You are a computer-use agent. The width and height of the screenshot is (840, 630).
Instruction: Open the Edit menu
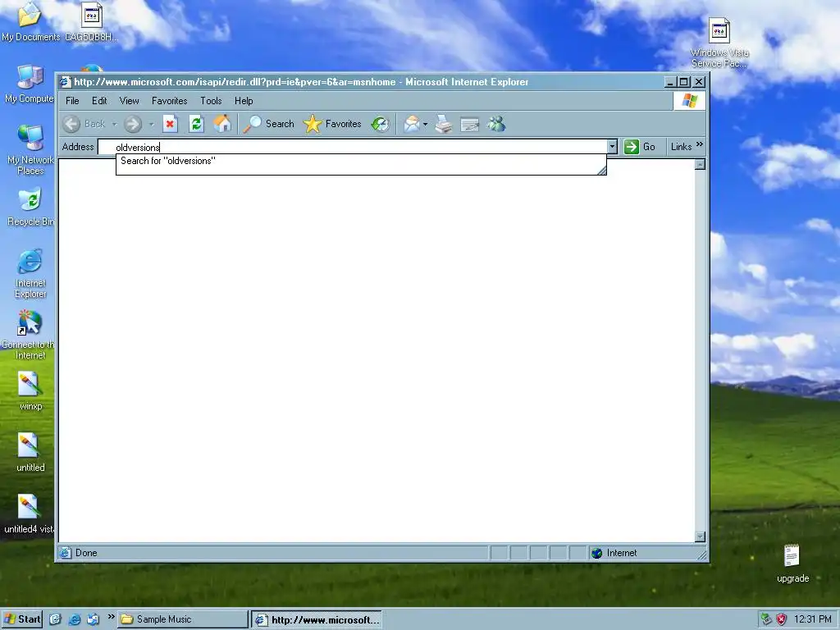tap(99, 101)
